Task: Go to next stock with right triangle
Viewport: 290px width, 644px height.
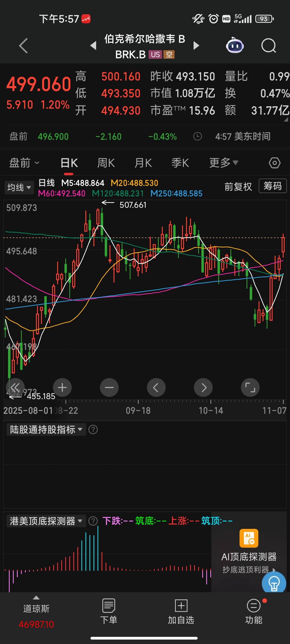Action: tap(196, 46)
